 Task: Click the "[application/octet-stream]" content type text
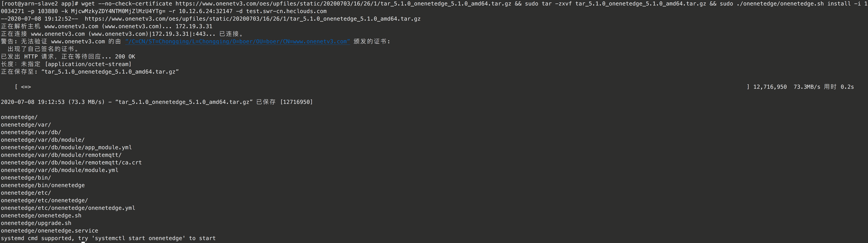[x=88, y=64]
